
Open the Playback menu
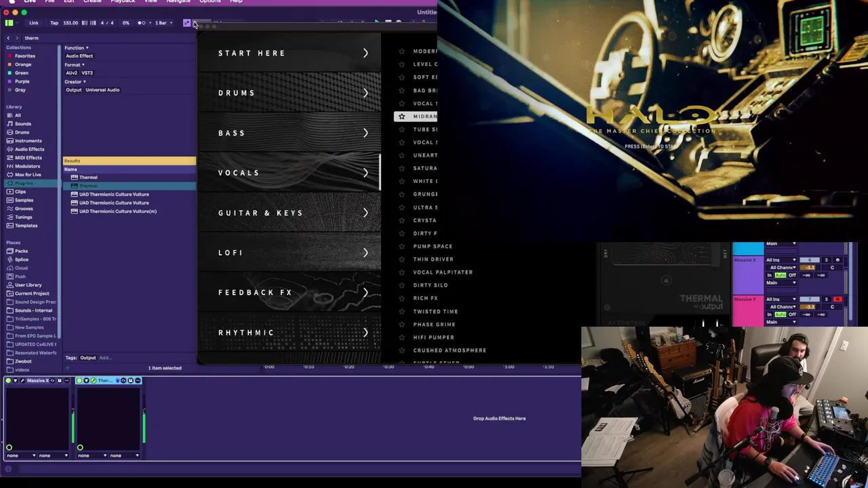(x=123, y=2)
